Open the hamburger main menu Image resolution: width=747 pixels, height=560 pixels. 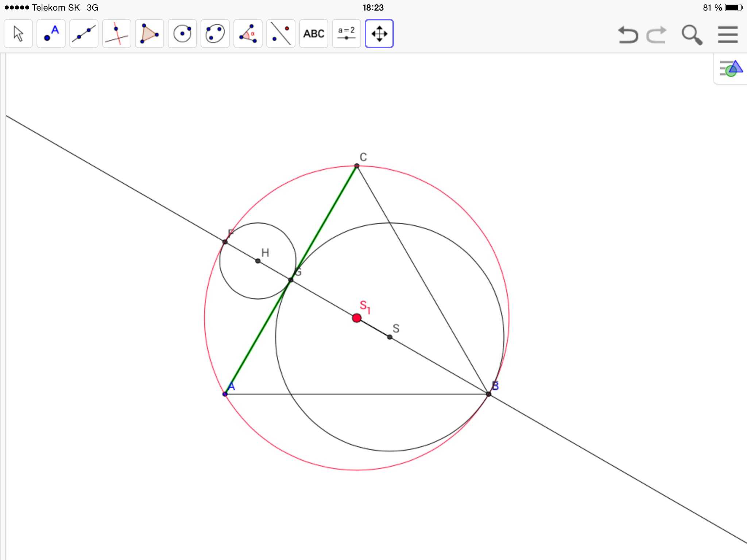[728, 35]
